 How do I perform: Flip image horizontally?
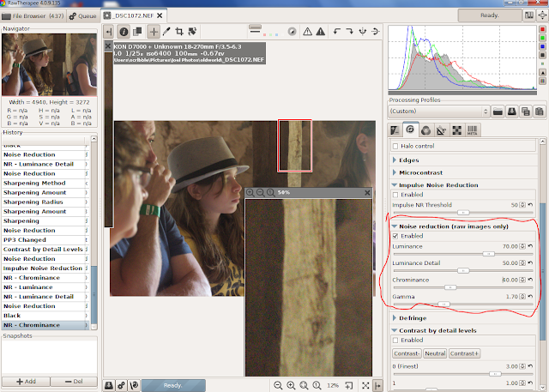click(362, 32)
